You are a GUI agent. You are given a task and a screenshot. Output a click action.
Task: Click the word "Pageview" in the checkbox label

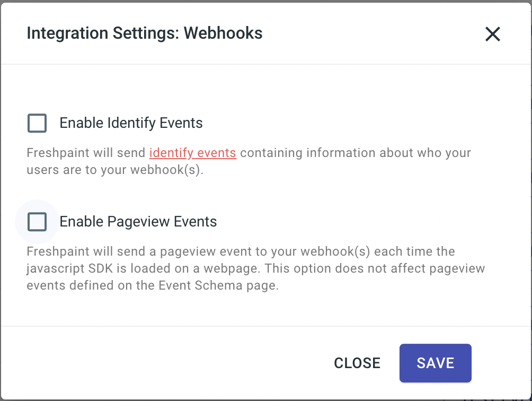click(x=135, y=222)
